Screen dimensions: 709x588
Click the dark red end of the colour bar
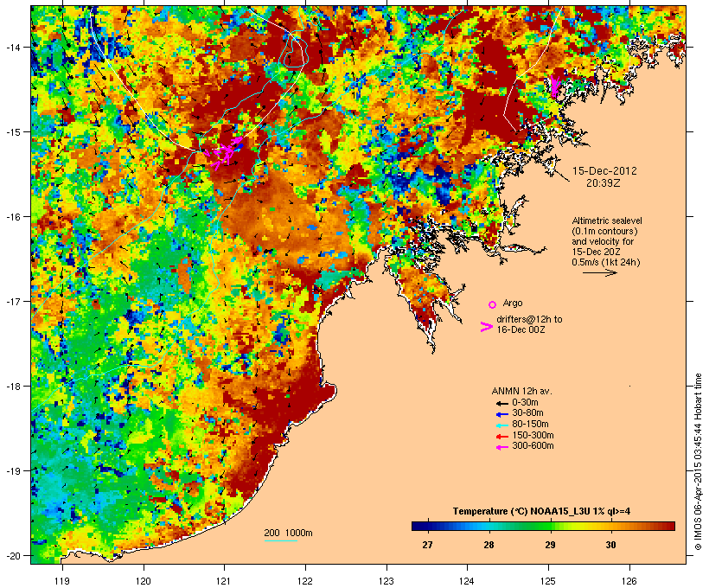click(x=670, y=526)
